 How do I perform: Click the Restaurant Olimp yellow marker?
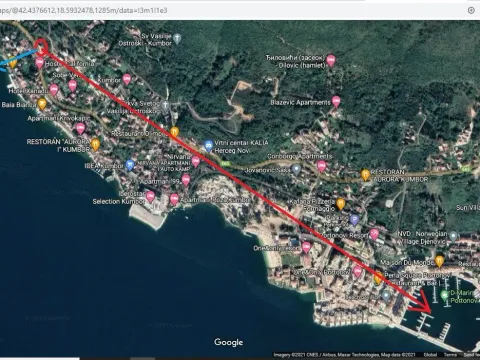(174, 132)
